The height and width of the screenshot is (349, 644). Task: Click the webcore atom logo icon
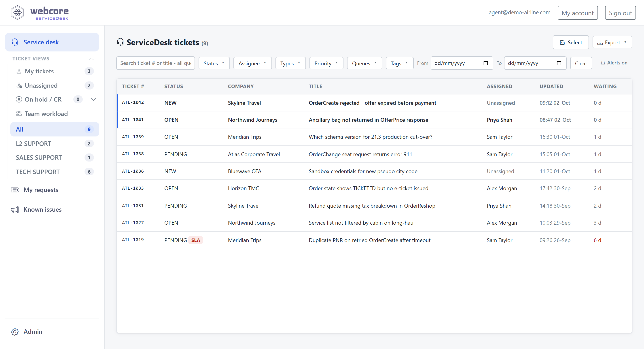pos(17,13)
